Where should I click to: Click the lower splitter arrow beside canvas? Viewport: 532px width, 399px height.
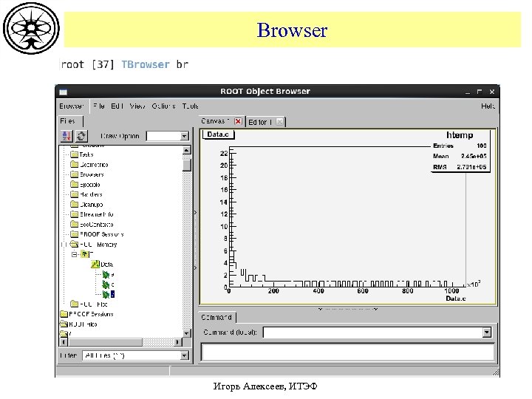click(195, 268)
